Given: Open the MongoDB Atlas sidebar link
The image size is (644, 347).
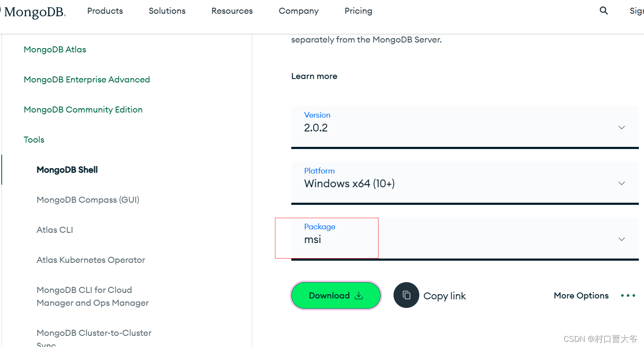Looking at the screenshot, I should coord(55,49).
